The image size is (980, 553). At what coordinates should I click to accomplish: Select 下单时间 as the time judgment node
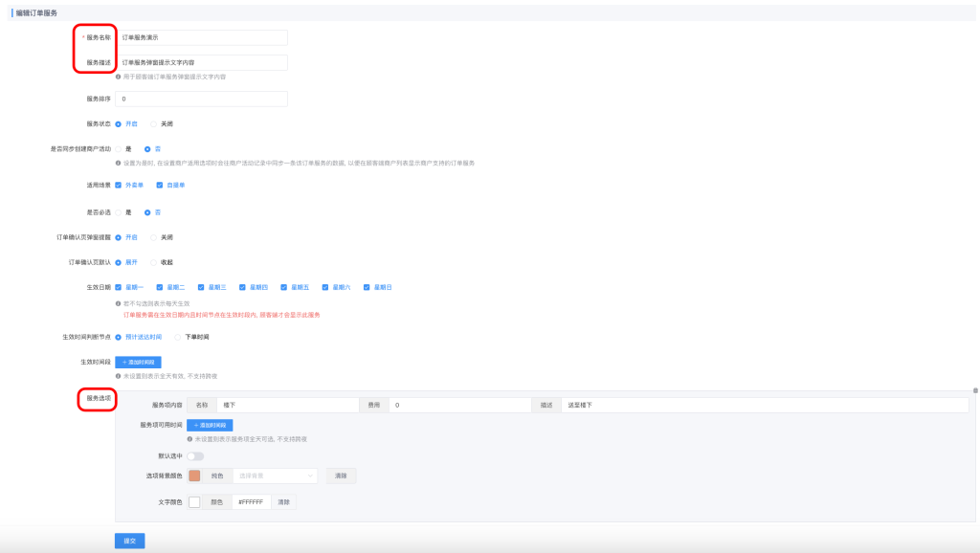(178, 337)
